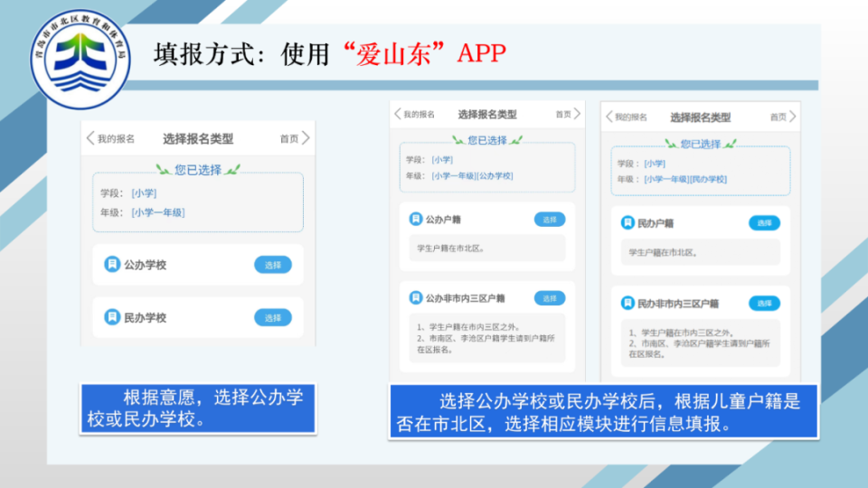The width and height of the screenshot is (868, 488).
Task: Click the 公办非市内三区户籍 label
Action: pos(465,299)
